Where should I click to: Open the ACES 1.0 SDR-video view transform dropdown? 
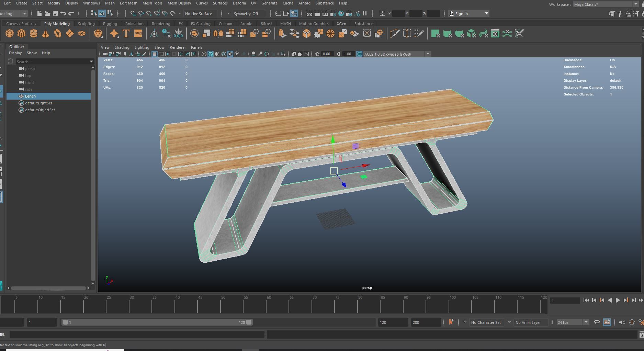coord(397,54)
